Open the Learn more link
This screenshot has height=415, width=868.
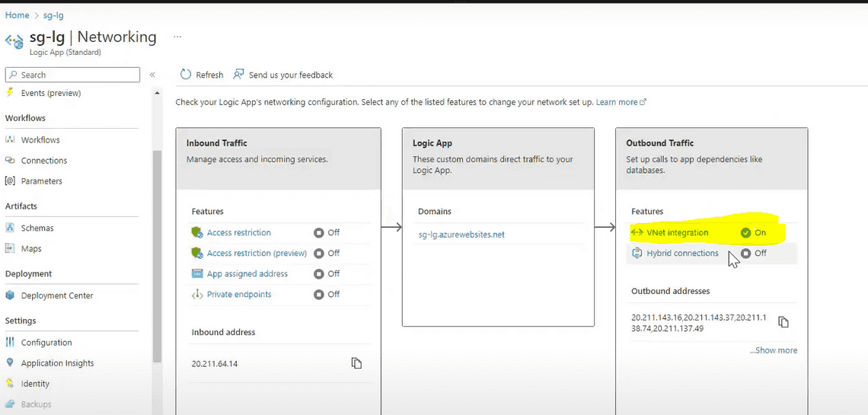tap(621, 102)
